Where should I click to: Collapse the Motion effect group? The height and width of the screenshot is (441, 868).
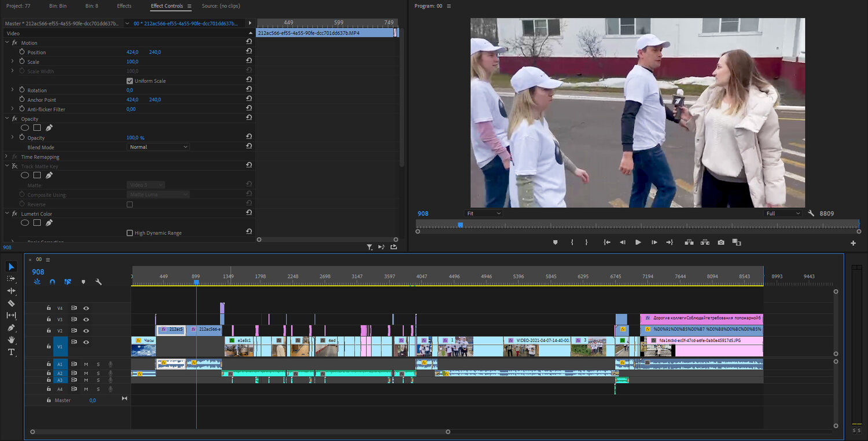pyautogui.click(x=6, y=43)
